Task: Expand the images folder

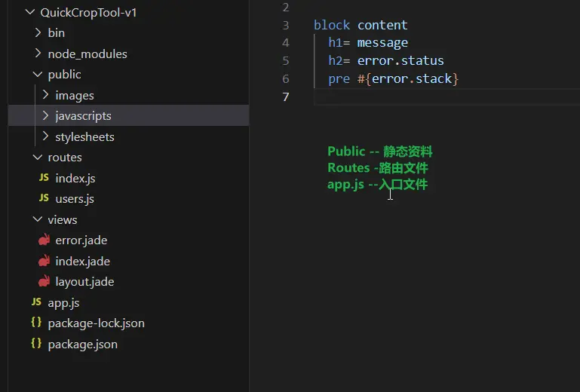Action: click(x=45, y=96)
